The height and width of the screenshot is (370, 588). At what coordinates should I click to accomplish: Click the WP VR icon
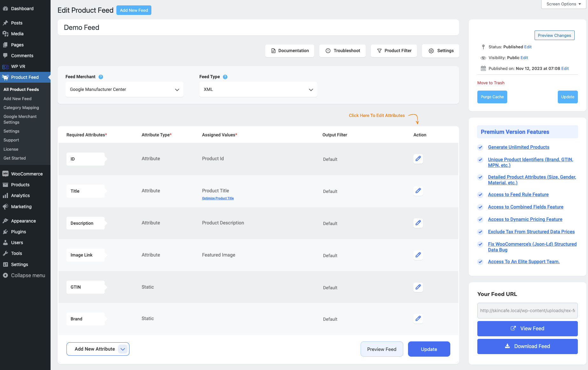click(5, 66)
